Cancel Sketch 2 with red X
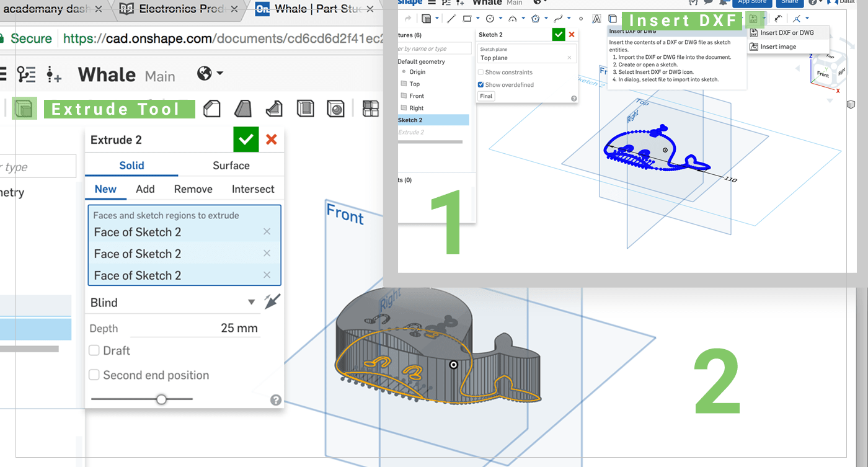This screenshot has height=467, width=868. click(572, 35)
